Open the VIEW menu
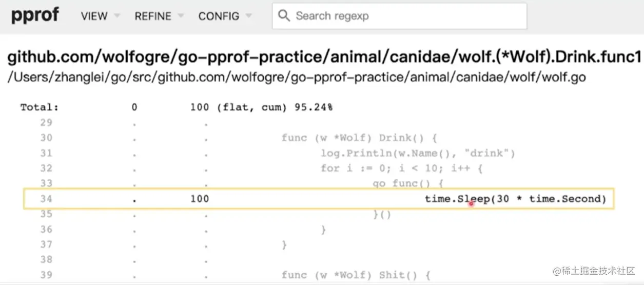Viewport: 644px width, 285px height. pos(94,16)
